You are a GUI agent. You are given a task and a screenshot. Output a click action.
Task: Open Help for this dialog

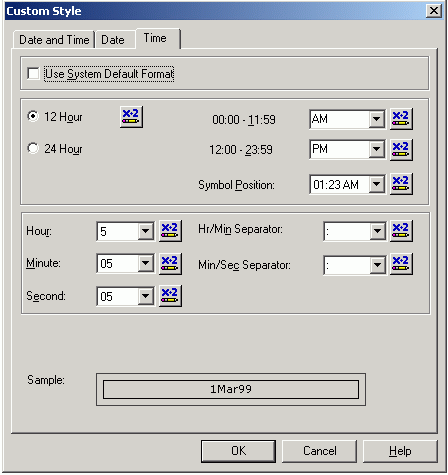(x=400, y=451)
